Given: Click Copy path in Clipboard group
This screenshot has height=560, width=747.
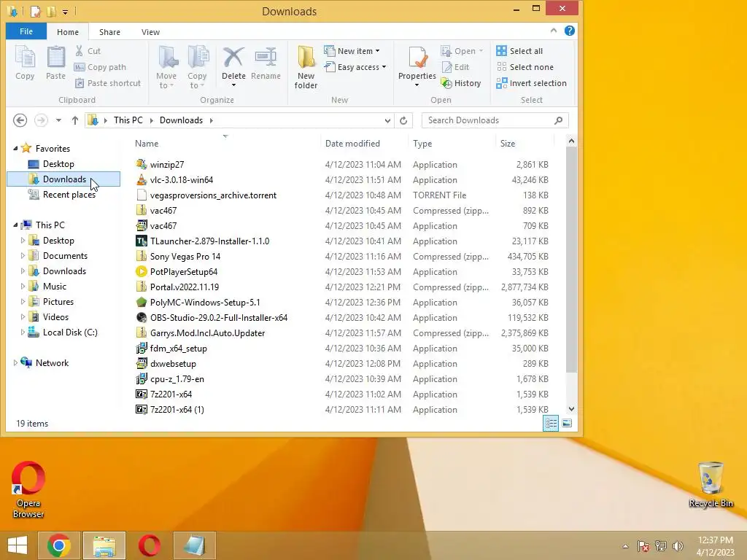Looking at the screenshot, I should point(100,67).
